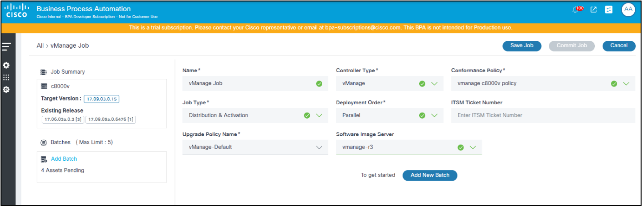Image resolution: width=644 pixels, height=208 pixels.
Task: Click the c8000v summary label
Action: tap(60, 86)
